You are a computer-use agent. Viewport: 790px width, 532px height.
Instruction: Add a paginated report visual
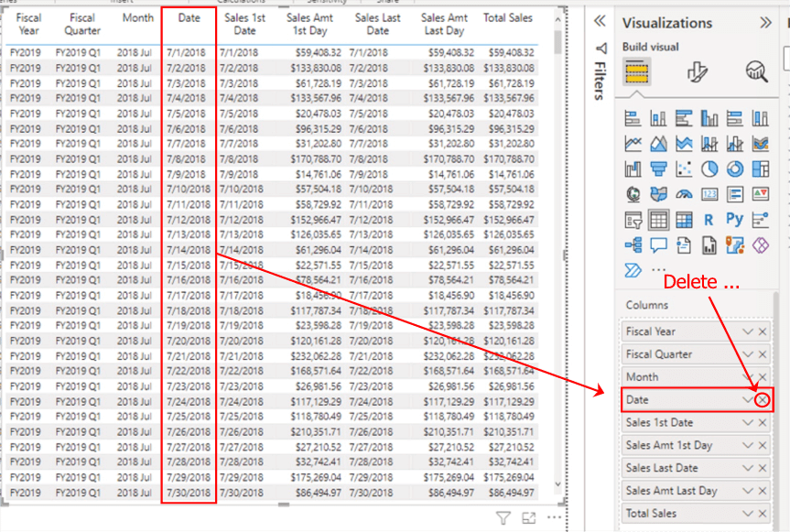709,245
